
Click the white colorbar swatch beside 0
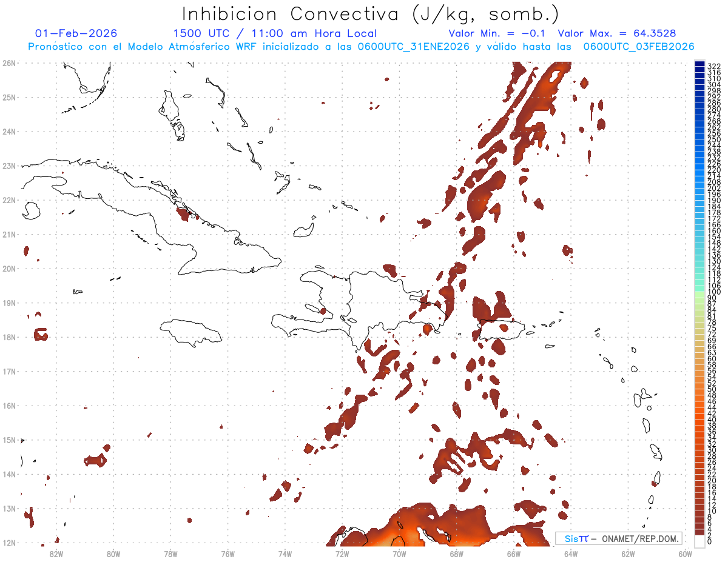(700, 540)
